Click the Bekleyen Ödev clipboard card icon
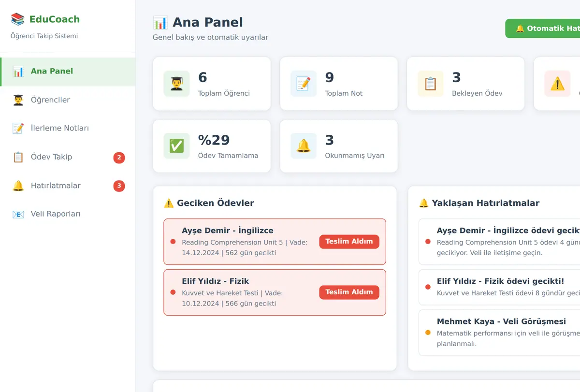The height and width of the screenshot is (392, 580). (x=431, y=84)
